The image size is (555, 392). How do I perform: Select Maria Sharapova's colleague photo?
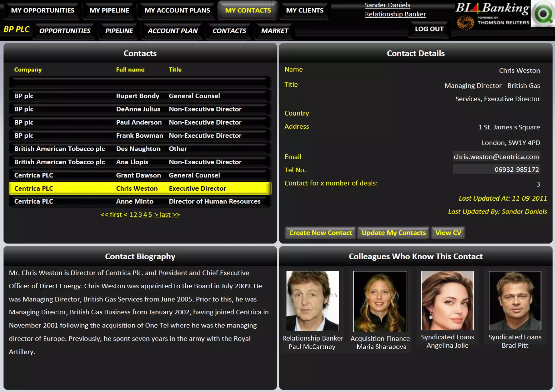(x=380, y=301)
